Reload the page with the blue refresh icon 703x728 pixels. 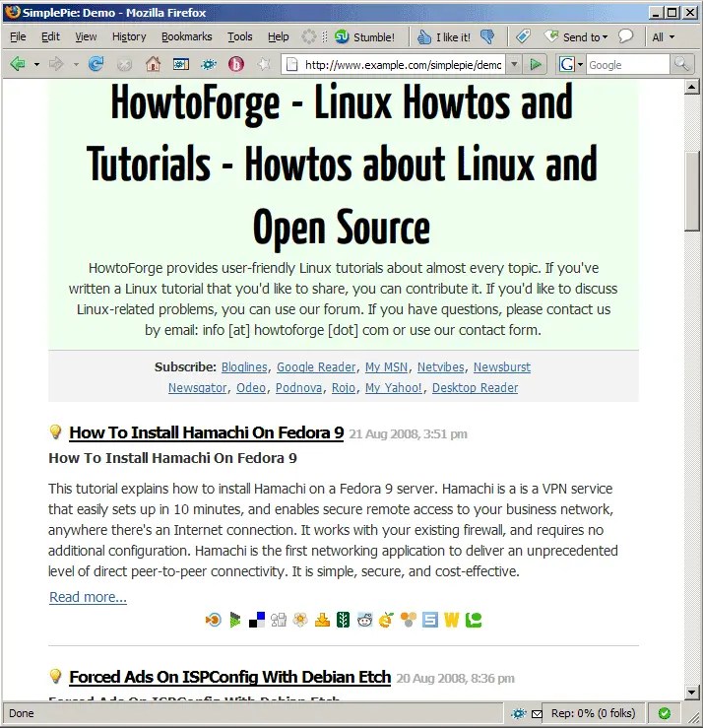click(96, 64)
